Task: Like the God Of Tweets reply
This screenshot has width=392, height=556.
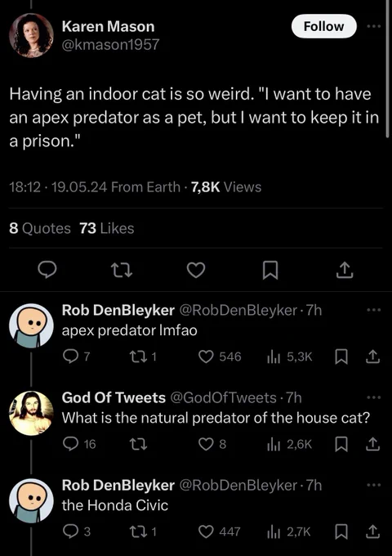Action: click(x=212, y=444)
